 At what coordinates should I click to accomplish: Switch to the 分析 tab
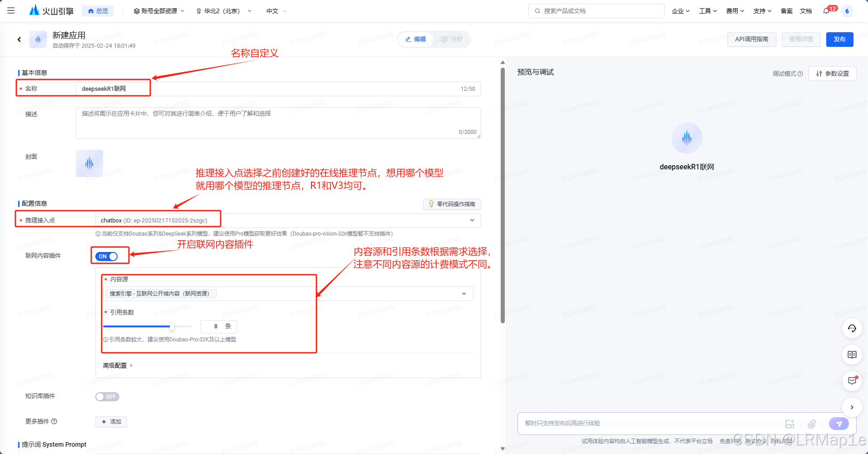452,39
